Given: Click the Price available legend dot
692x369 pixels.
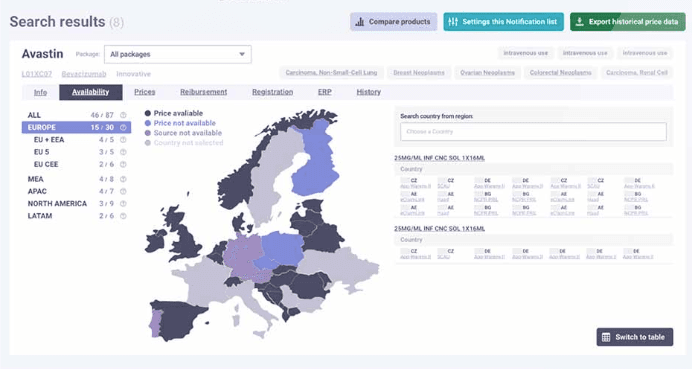Looking at the screenshot, I should [x=148, y=113].
